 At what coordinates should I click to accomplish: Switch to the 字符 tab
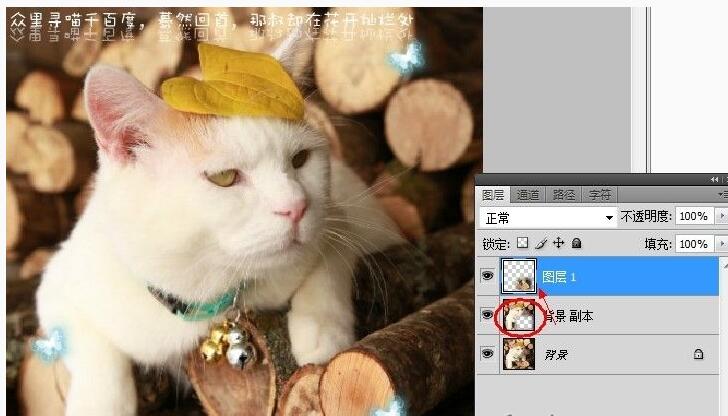(x=599, y=195)
